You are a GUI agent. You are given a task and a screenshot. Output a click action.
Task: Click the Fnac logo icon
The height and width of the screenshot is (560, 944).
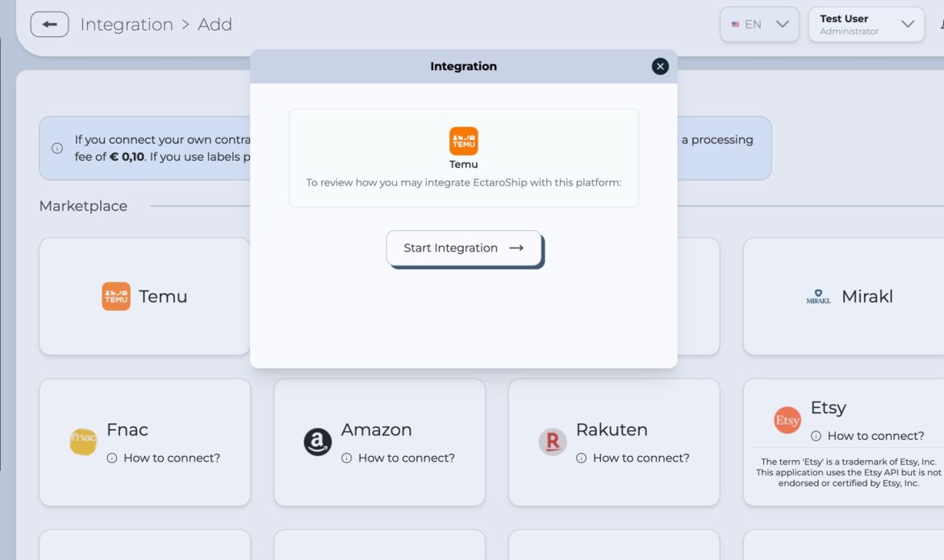tap(83, 441)
